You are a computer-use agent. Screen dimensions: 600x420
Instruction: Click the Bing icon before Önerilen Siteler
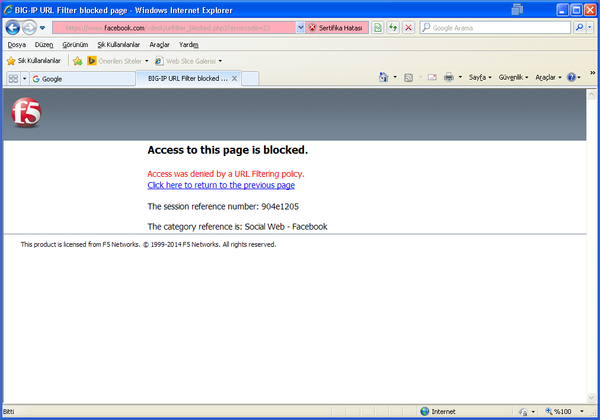[91, 61]
